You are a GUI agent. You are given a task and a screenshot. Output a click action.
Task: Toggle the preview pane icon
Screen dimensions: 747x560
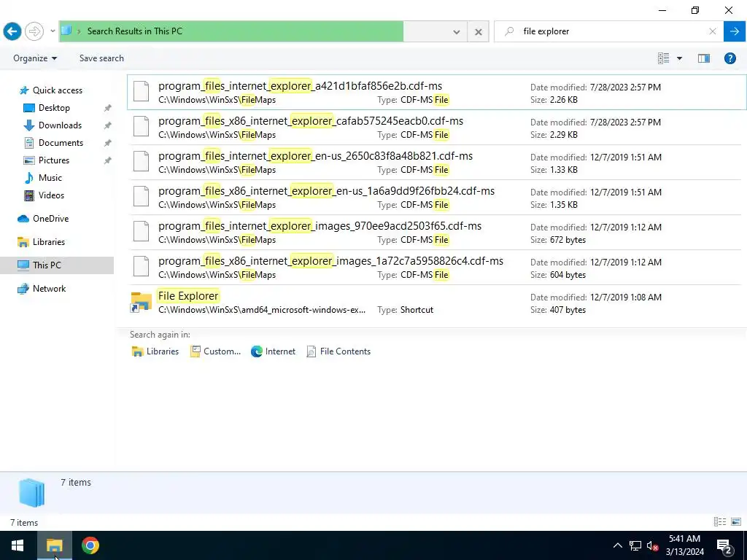coord(704,58)
